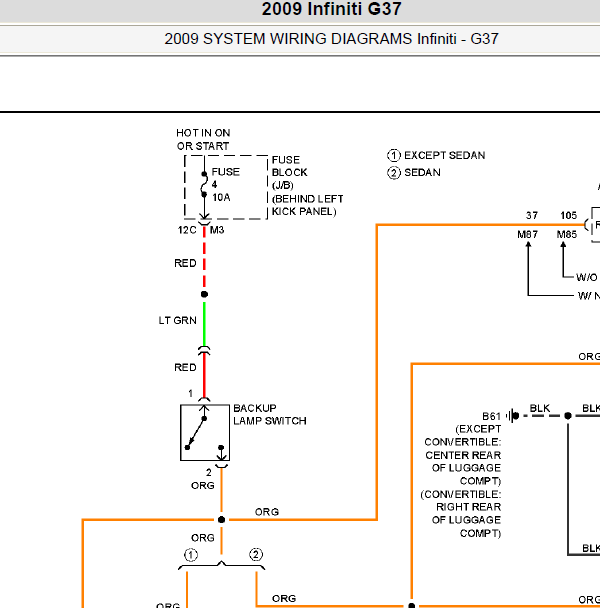This screenshot has width=600, height=608.
Task: Click the 'M85' connector label
Action: click(x=567, y=235)
